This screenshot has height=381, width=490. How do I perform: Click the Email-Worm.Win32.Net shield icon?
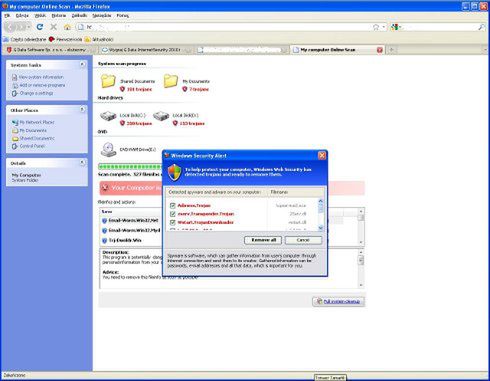[x=104, y=220]
